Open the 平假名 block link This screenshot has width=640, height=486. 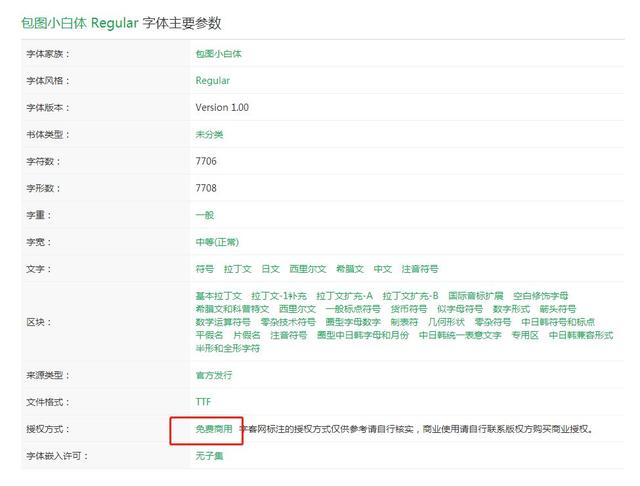(209, 335)
